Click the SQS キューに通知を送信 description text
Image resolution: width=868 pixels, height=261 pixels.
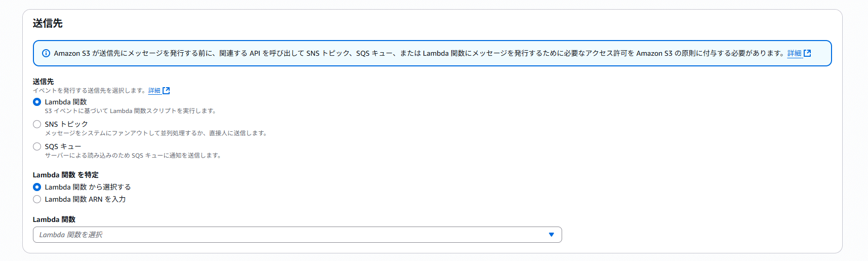[x=133, y=156]
